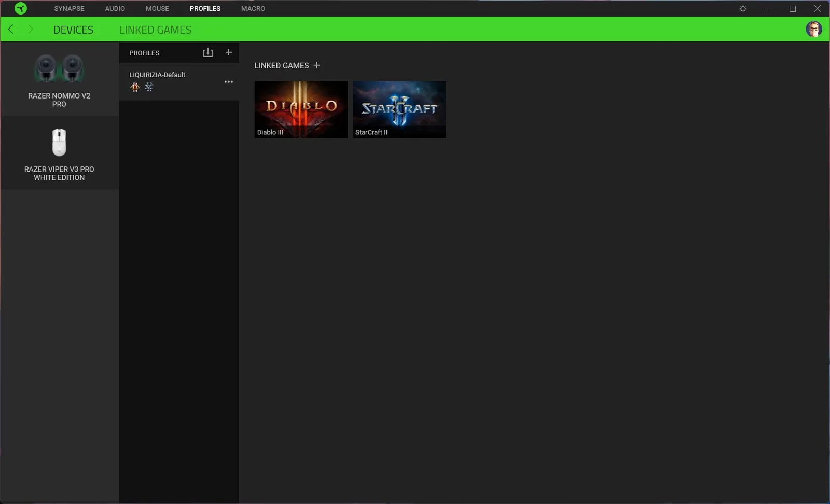Screen dimensions: 830x504
Task: Open the settings gear
Action: (743, 9)
